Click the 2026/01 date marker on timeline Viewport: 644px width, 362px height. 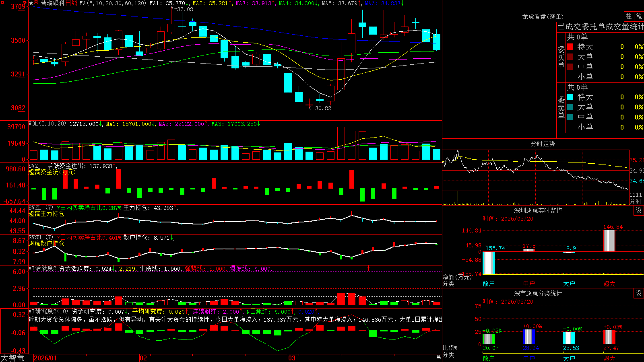pyautogui.click(x=45, y=358)
